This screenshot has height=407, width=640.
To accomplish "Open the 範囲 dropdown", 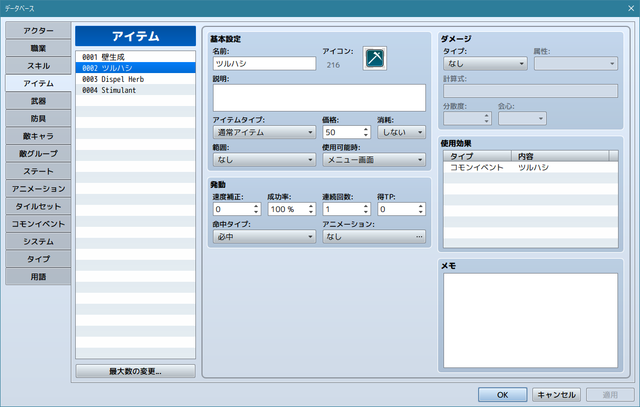I will pyautogui.click(x=264, y=160).
